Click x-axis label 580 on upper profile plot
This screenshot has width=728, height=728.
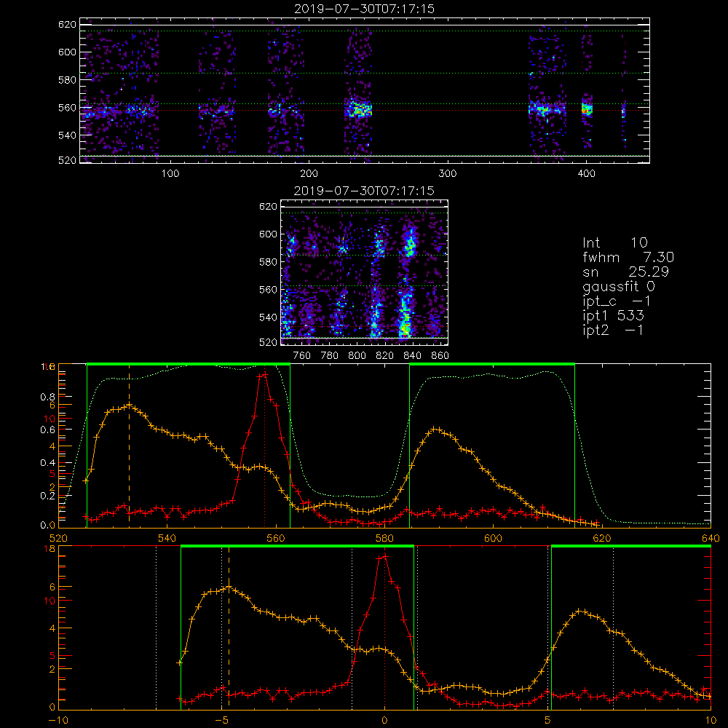click(x=384, y=538)
